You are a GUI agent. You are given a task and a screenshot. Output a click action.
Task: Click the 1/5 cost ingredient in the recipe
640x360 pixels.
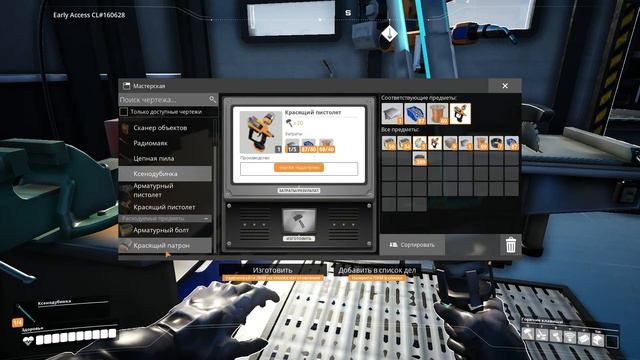click(292, 146)
